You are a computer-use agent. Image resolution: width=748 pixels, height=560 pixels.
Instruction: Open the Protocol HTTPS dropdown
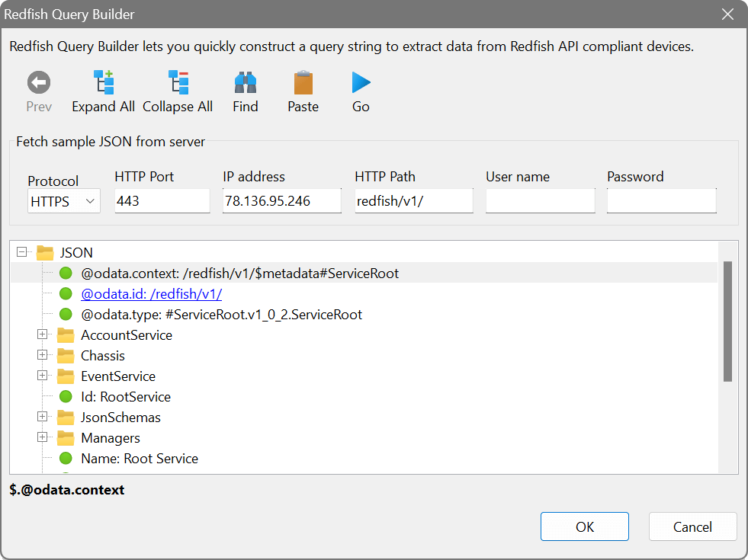click(64, 201)
